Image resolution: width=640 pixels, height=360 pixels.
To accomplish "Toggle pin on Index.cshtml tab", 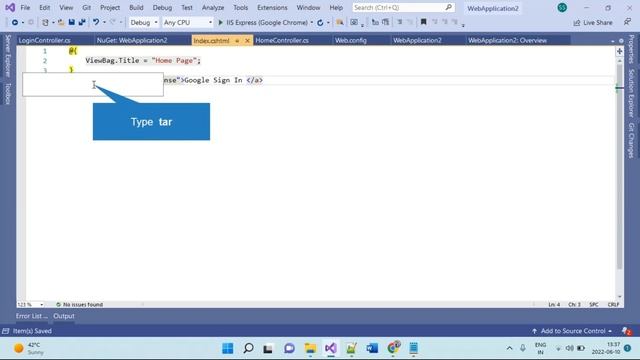I will (237, 41).
